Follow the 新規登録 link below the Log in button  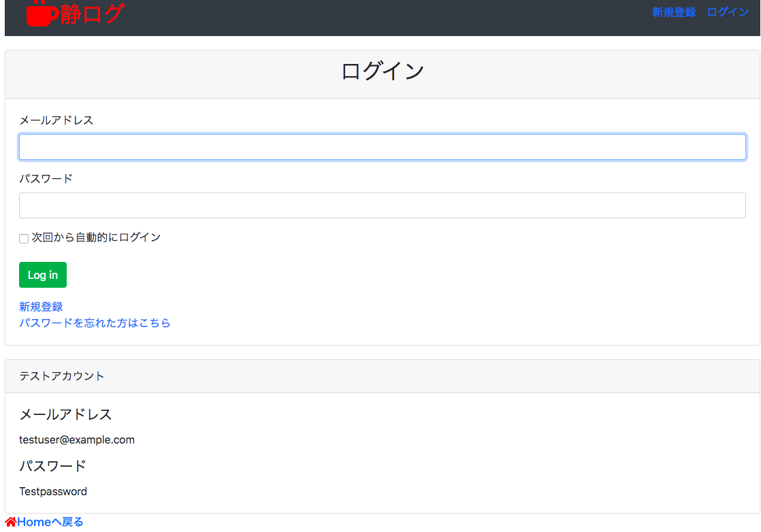tap(41, 307)
